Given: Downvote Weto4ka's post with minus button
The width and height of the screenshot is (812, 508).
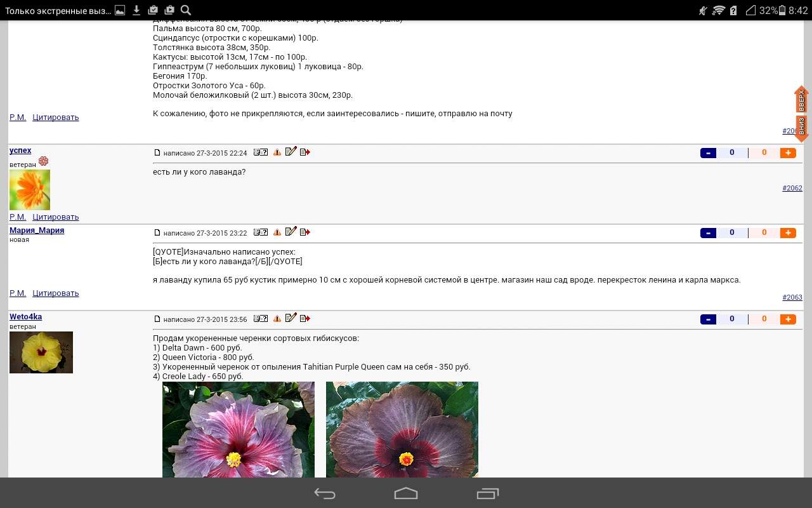Looking at the screenshot, I should (708, 319).
